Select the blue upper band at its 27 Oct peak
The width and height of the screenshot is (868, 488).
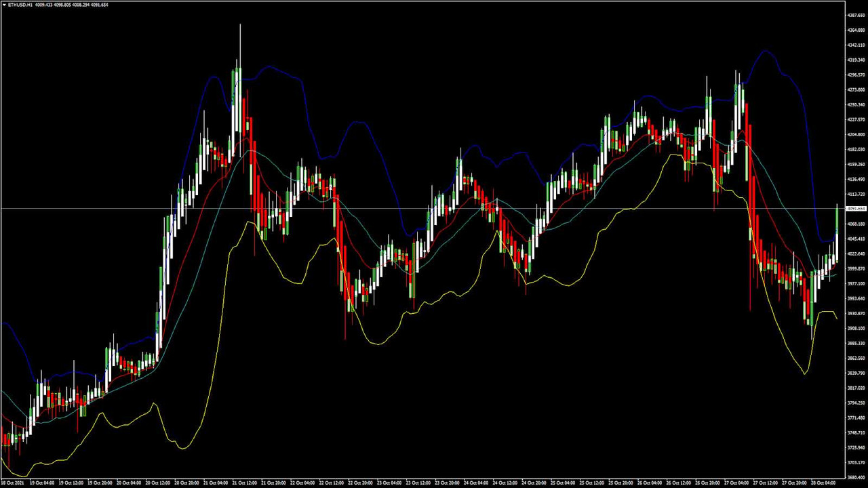click(766, 50)
